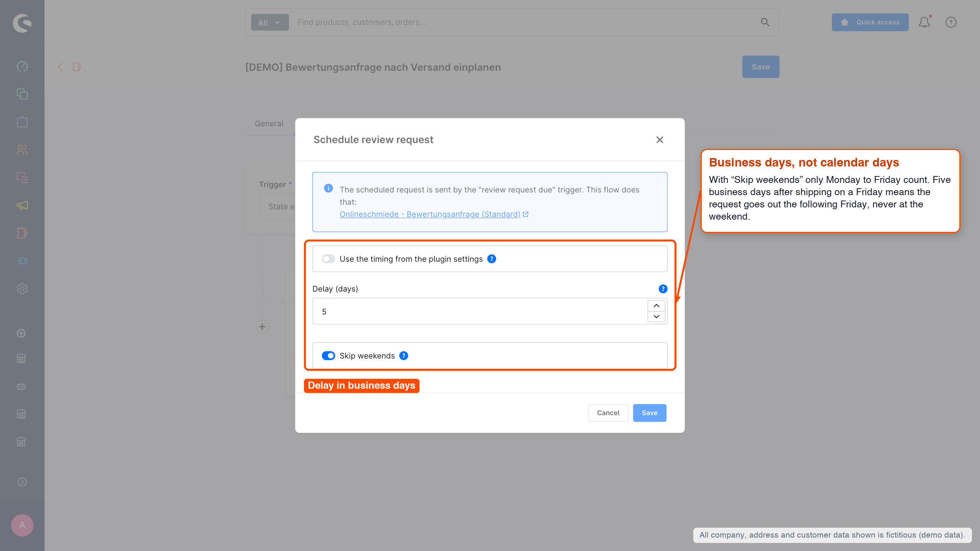
Task: Cancel the schedule review request dialog
Action: (x=608, y=413)
